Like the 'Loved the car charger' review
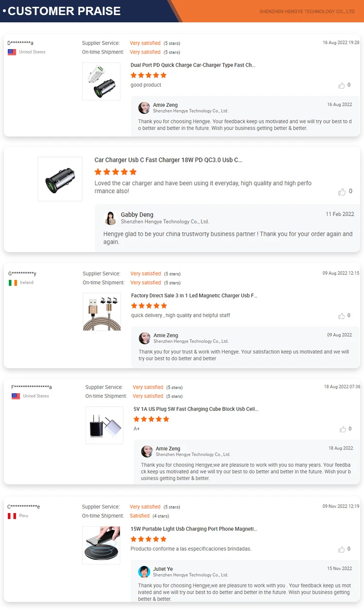 tap(342, 191)
